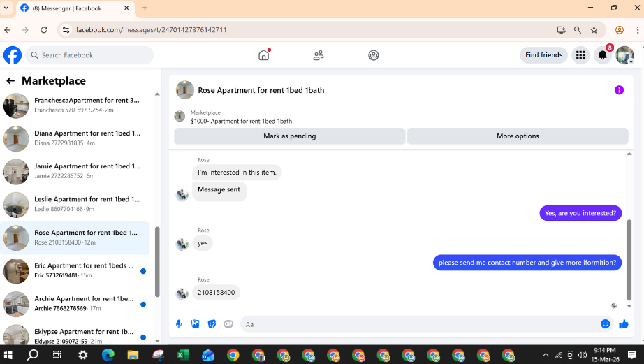Open the Windows Start menu

(x=8, y=354)
